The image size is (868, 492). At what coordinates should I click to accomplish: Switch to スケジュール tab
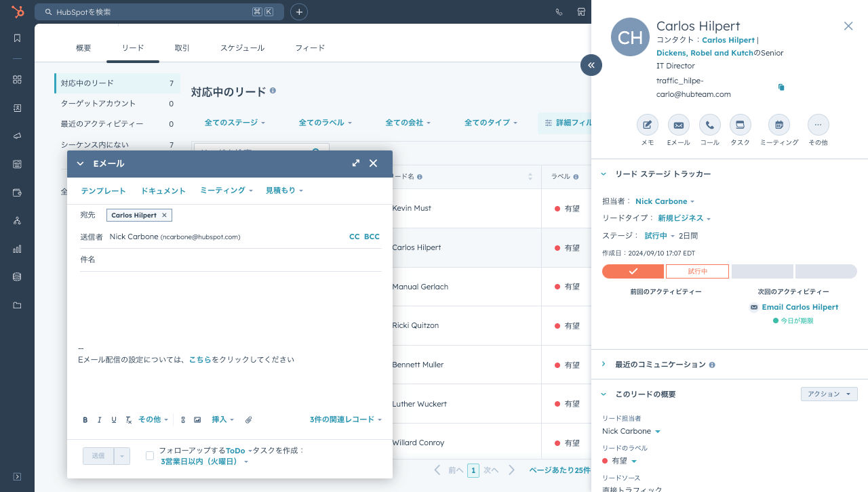242,48
